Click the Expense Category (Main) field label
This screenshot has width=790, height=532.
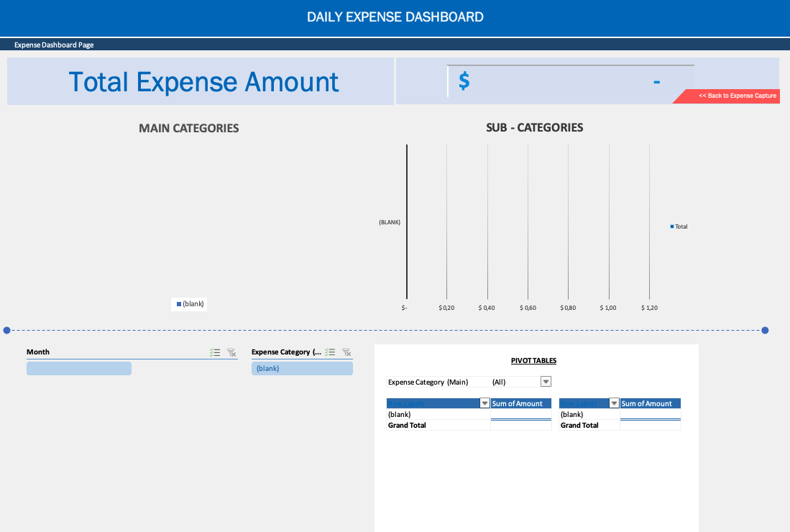tap(428, 382)
